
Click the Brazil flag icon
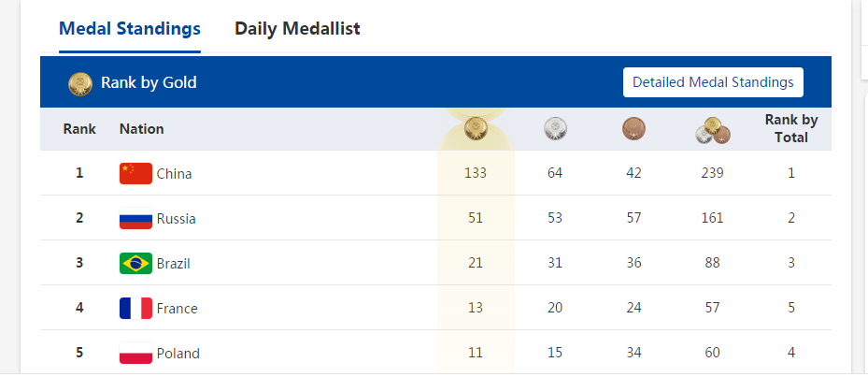tap(135, 263)
